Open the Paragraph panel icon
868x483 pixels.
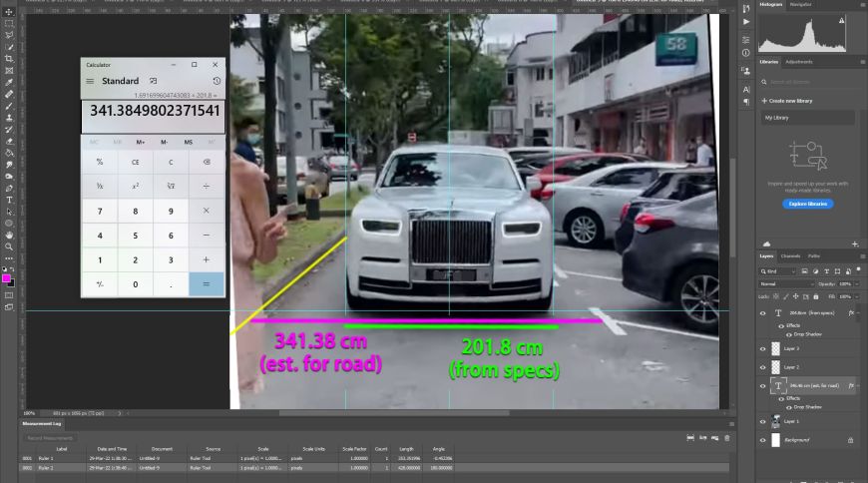click(x=746, y=102)
